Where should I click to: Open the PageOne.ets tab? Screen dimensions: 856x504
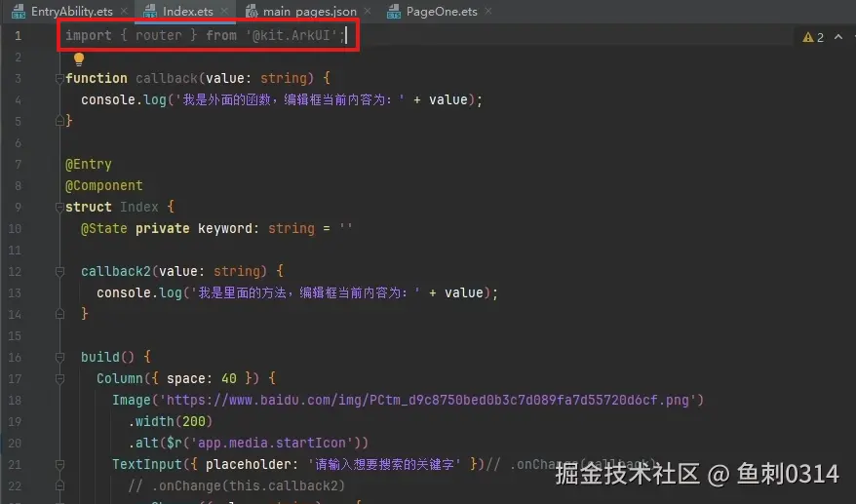point(442,12)
